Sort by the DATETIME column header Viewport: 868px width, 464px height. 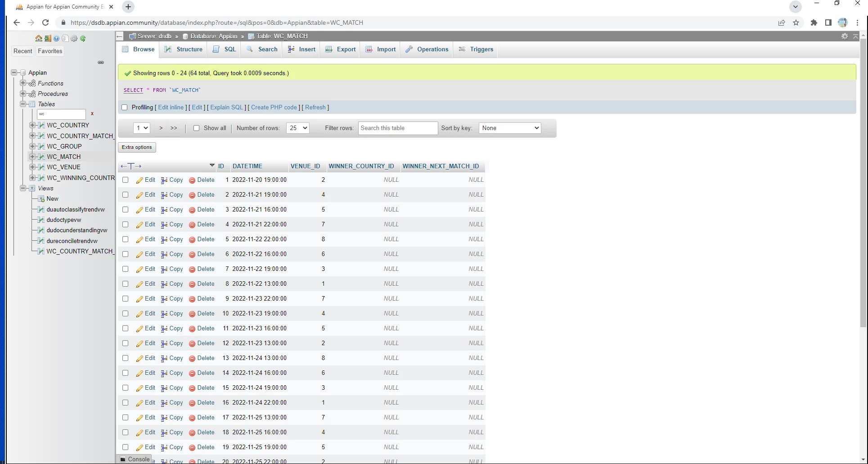click(x=247, y=167)
